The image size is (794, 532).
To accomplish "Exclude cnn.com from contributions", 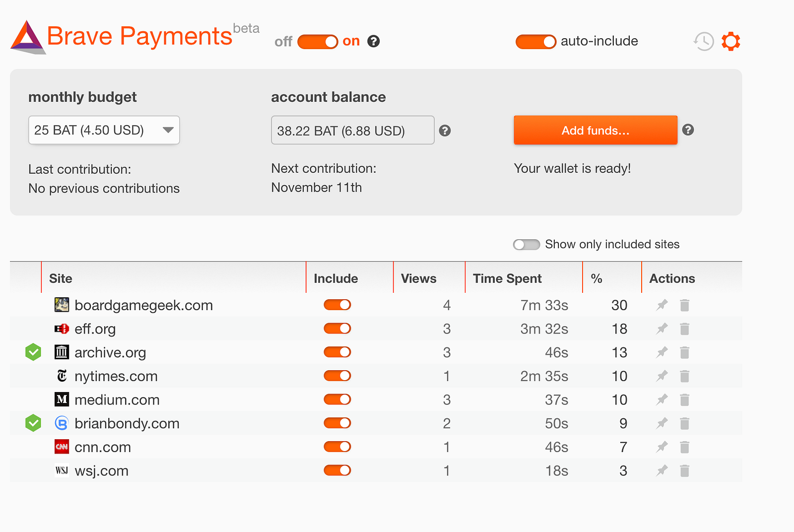I will [337, 447].
